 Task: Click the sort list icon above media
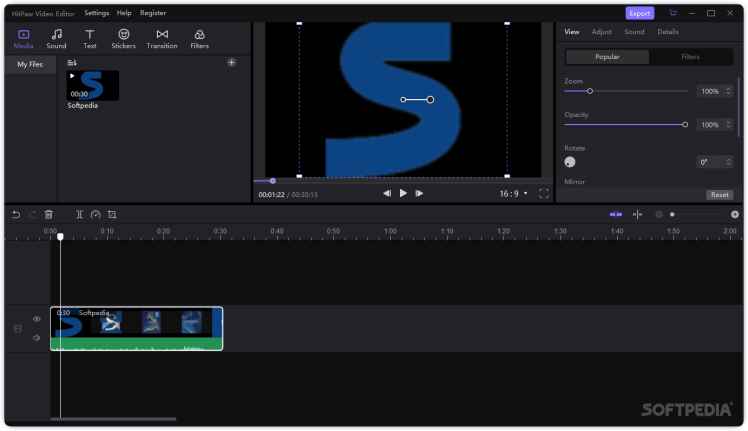pyautogui.click(x=72, y=63)
